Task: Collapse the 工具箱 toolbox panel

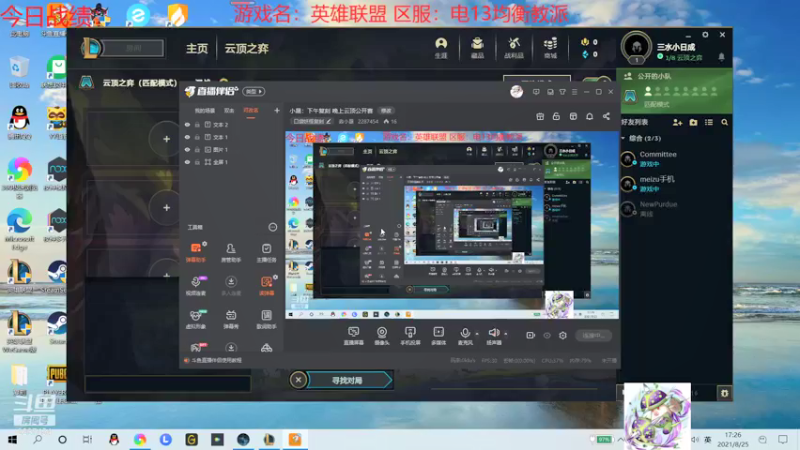Action: pos(272,227)
